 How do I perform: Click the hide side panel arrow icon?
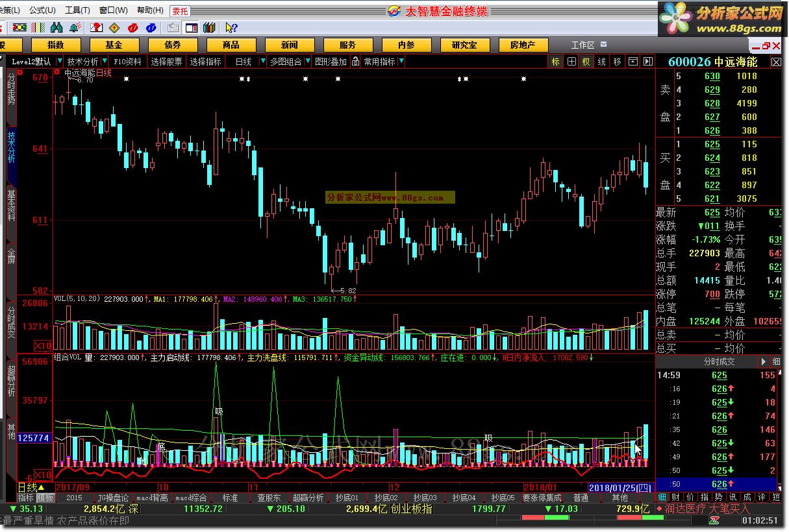coord(647,62)
